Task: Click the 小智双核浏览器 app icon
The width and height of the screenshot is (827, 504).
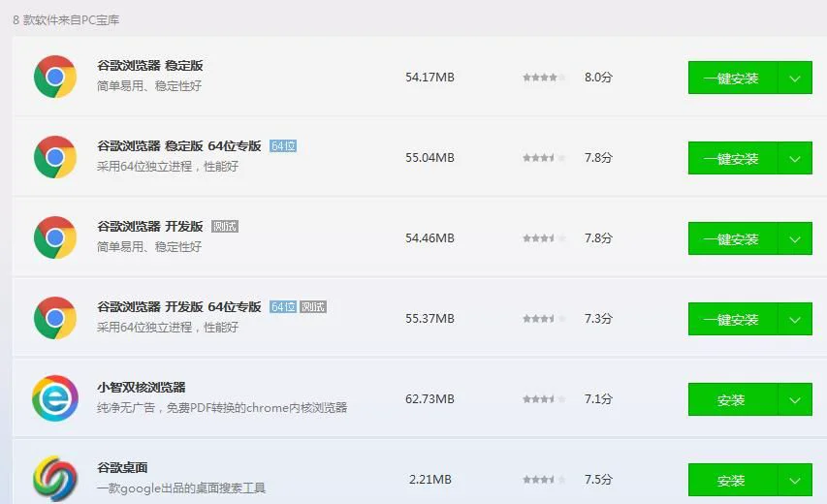Action: tap(55, 398)
